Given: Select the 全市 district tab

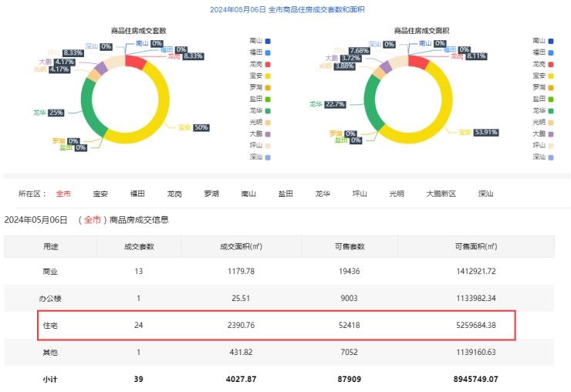Looking at the screenshot, I should pos(63,194).
